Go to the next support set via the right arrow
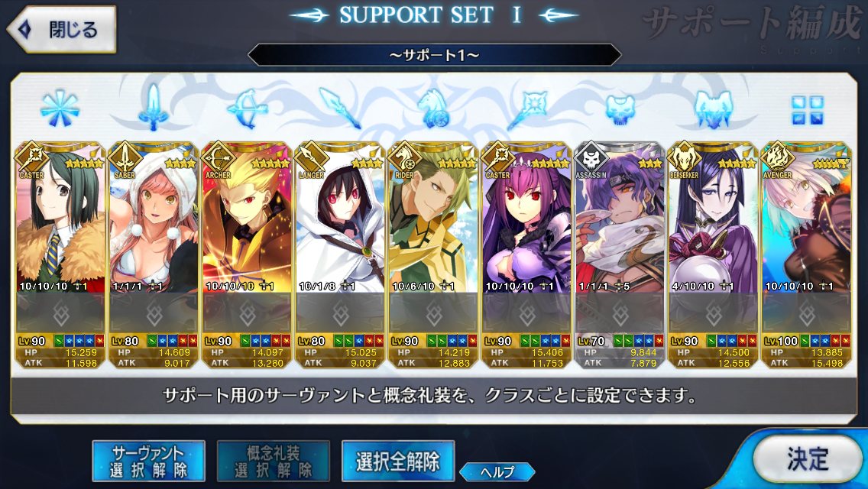Screen dimensions: 868x489 [x=558, y=15]
